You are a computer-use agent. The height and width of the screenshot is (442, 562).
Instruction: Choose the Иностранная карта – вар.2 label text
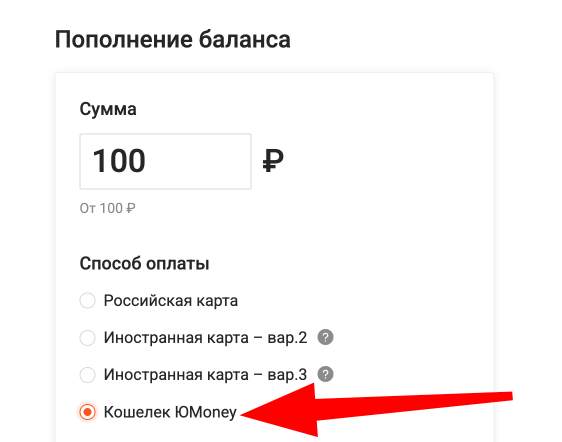point(205,338)
